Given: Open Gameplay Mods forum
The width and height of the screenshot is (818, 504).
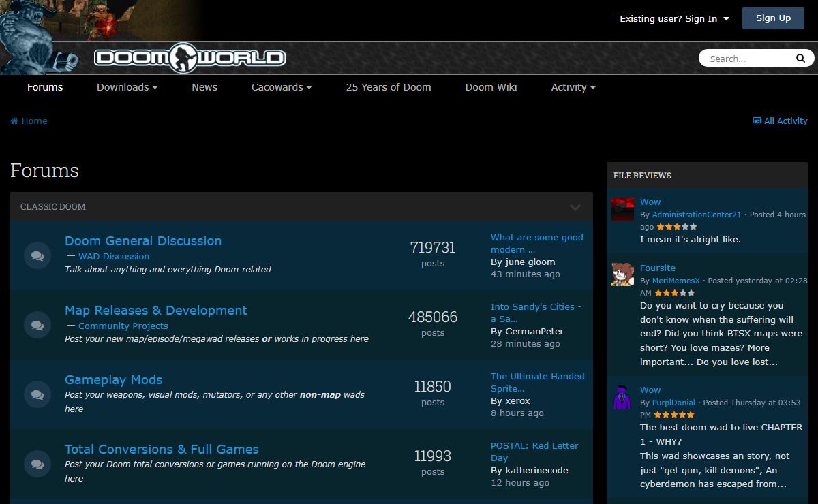Looking at the screenshot, I should pos(113,379).
